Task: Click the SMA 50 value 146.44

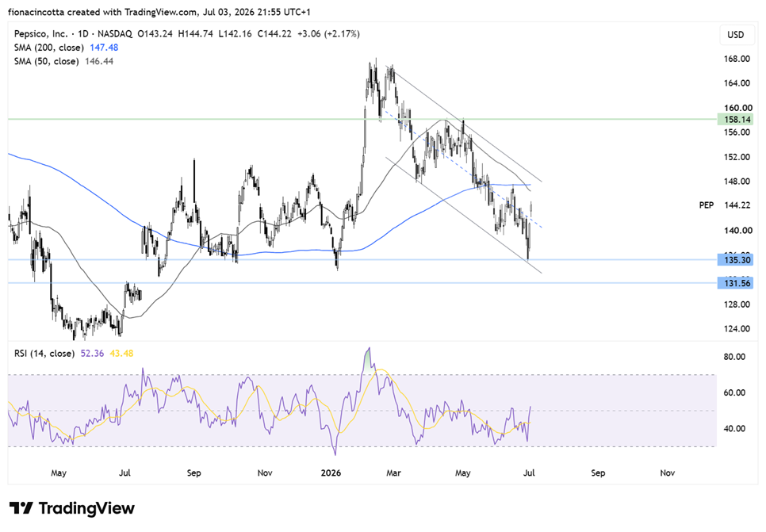Action: [x=99, y=61]
